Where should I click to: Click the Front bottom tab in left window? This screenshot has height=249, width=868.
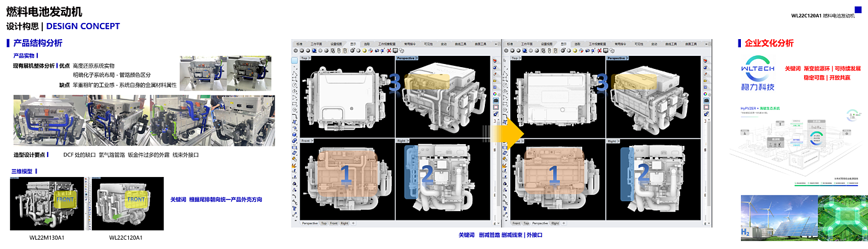334,223
